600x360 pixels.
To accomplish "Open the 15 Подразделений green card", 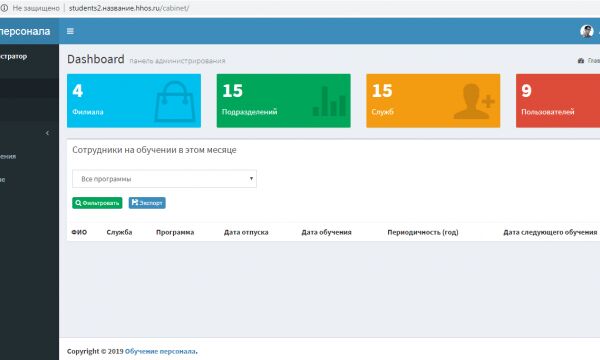I will [x=284, y=101].
